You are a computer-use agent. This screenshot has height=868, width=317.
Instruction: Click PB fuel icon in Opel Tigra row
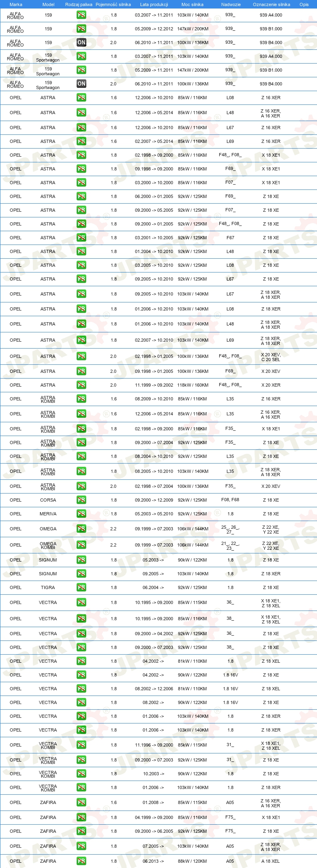81,587
